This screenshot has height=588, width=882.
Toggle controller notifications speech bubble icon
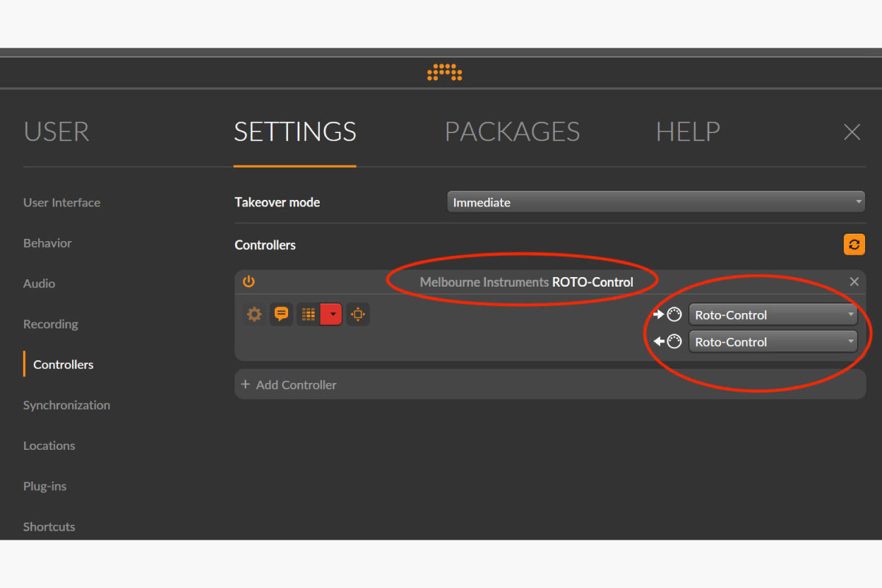click(x=281, y=315)
